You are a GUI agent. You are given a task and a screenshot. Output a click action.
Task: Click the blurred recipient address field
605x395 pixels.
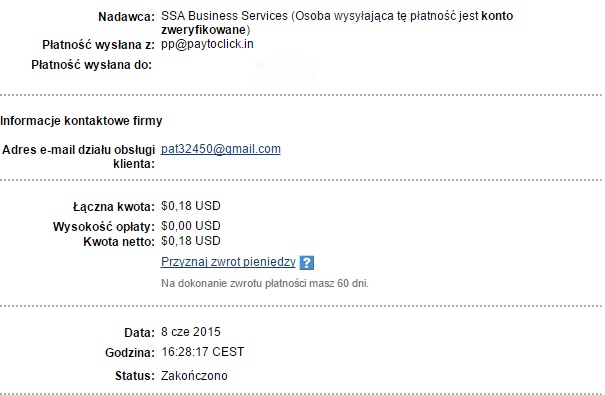(x=286, y=68)
